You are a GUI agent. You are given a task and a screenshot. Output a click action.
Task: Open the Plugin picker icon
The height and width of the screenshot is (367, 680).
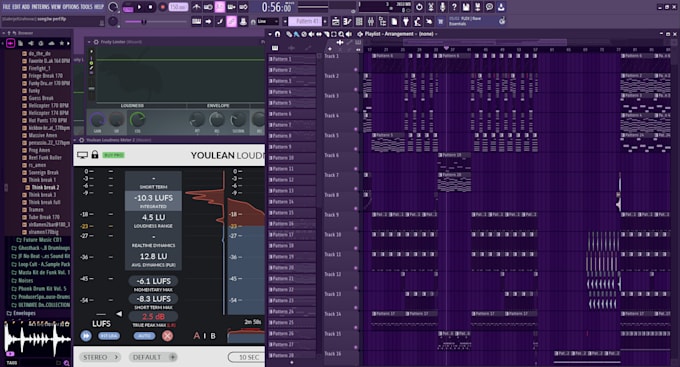click(406, 21)
